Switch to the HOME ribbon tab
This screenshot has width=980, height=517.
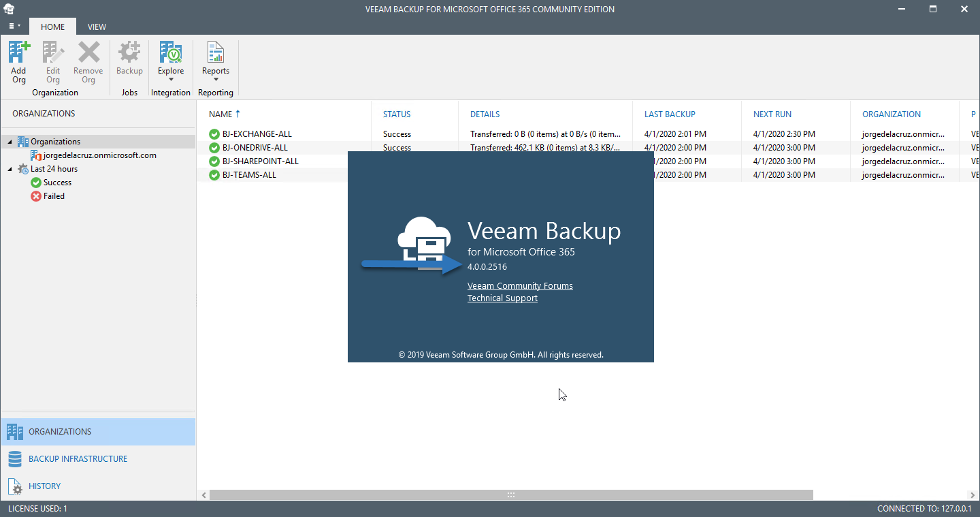52,27
